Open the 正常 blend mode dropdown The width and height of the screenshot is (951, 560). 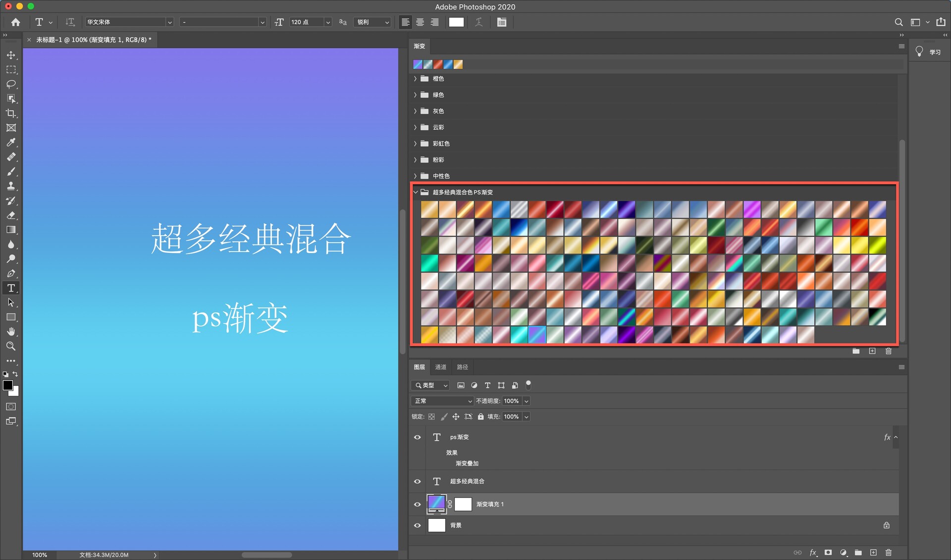[443, 401]
